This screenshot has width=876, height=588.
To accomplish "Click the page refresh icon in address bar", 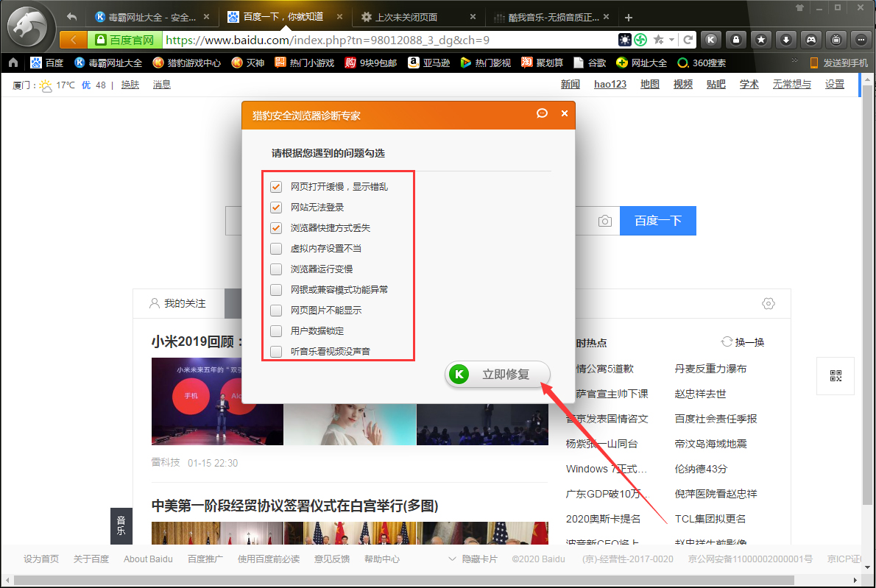I will point(688,39).
